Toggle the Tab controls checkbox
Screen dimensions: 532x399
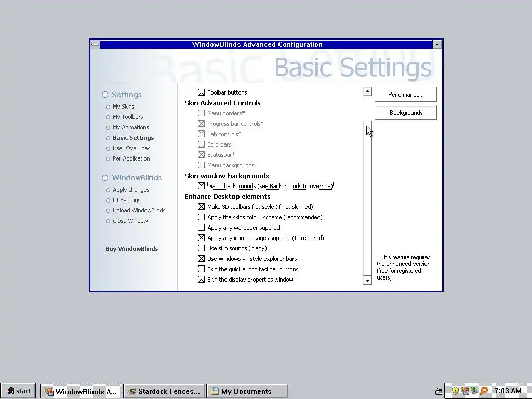tap(201, 134)
